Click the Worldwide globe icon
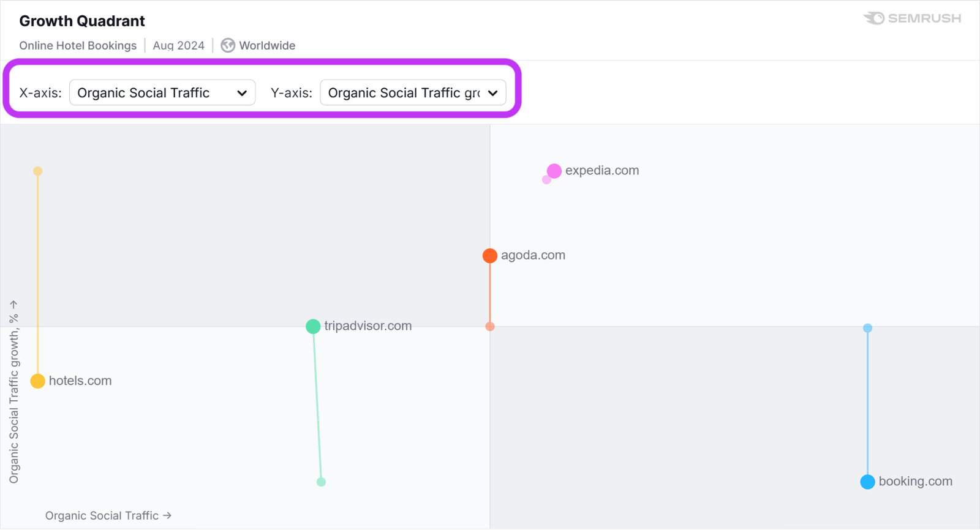This screenshot has height=530, width=980. (228, 45)
